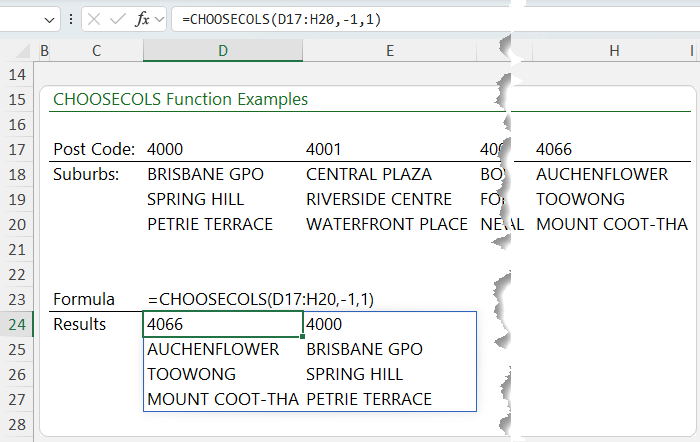Select row 28 header

17,424
